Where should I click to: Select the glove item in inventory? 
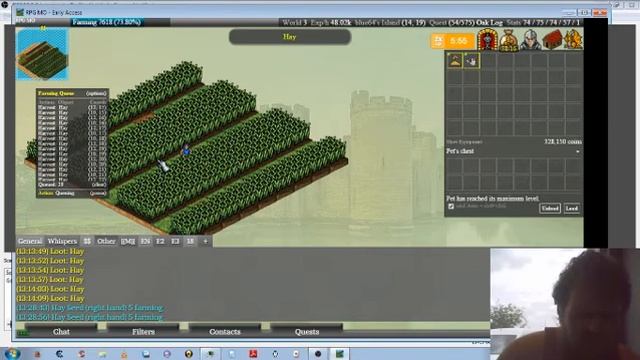(x=471, y=61)
